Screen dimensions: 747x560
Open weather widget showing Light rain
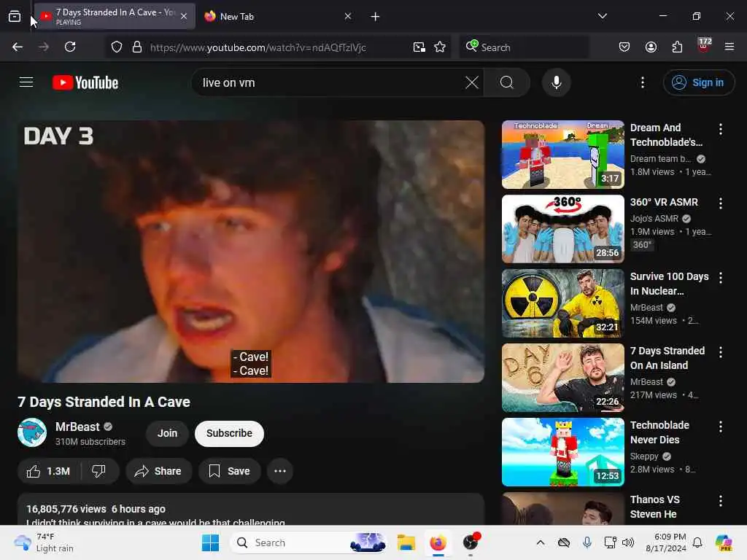pyautogui.click(x=44, y=542)
